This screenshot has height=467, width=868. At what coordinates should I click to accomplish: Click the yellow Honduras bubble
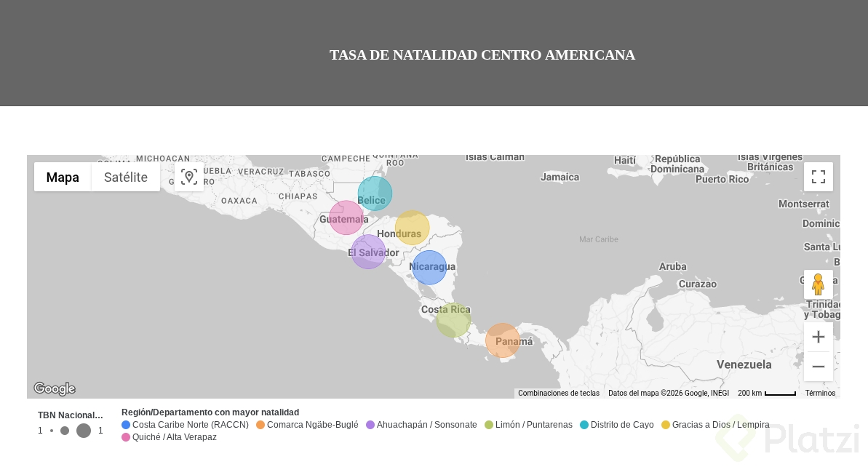(412, 228)
